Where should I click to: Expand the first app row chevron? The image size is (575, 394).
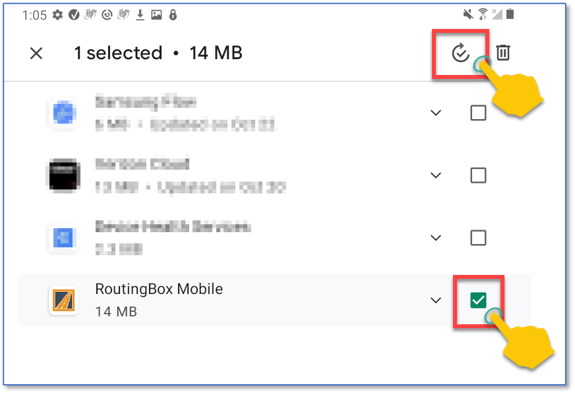436,113
